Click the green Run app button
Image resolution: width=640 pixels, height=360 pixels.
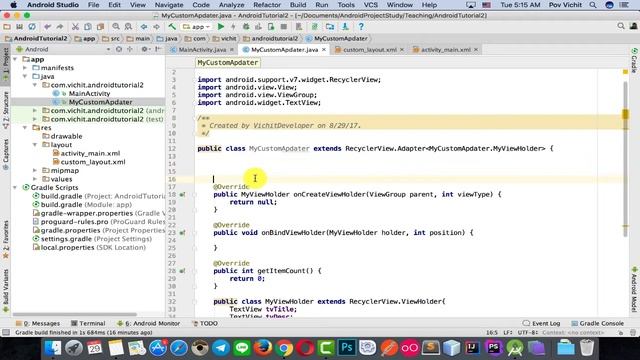pyautogui.click(x=221, y=27)
